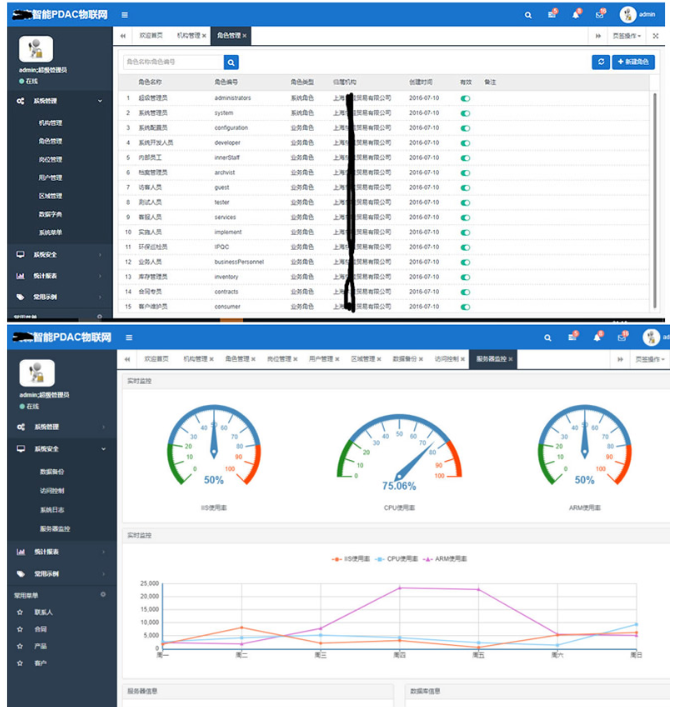Click the 新建角色 button

[634, 62]
